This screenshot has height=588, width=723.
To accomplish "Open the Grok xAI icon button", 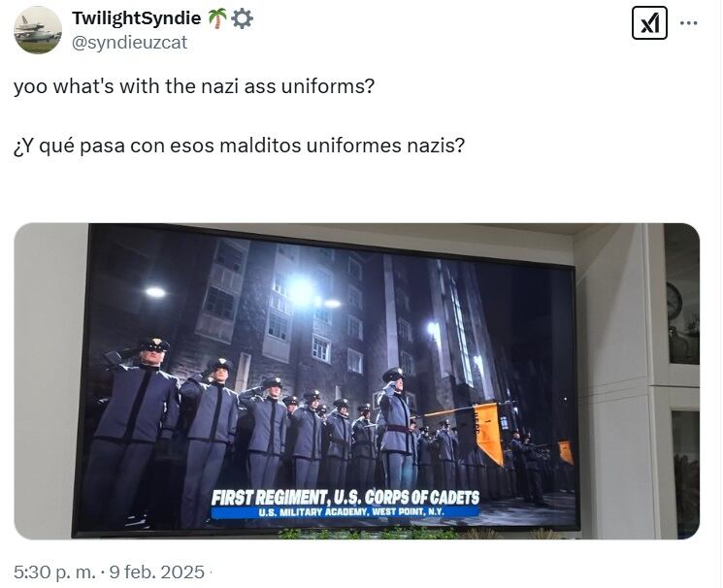I will (649, 22).
